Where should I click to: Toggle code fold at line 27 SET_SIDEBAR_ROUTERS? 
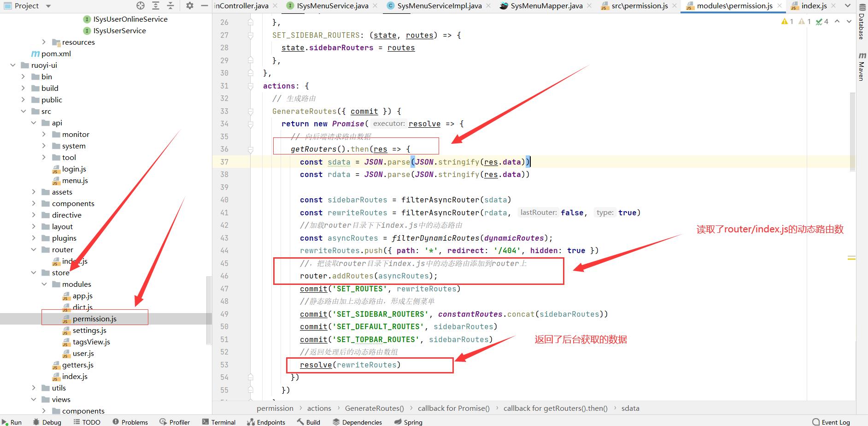point(250,35)
